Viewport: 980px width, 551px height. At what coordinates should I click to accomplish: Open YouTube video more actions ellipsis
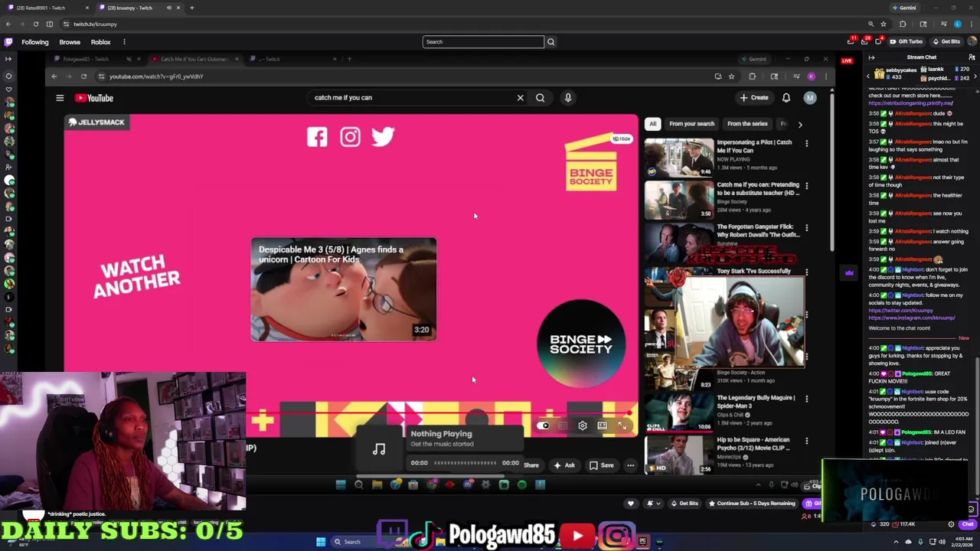pos(630,465)
